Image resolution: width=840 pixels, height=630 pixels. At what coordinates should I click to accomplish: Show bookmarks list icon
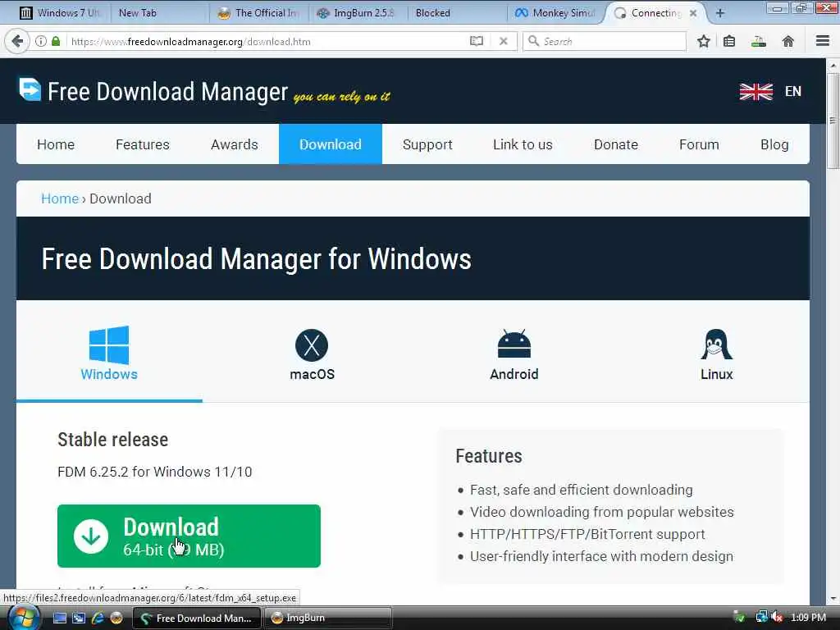coord(729,41)
